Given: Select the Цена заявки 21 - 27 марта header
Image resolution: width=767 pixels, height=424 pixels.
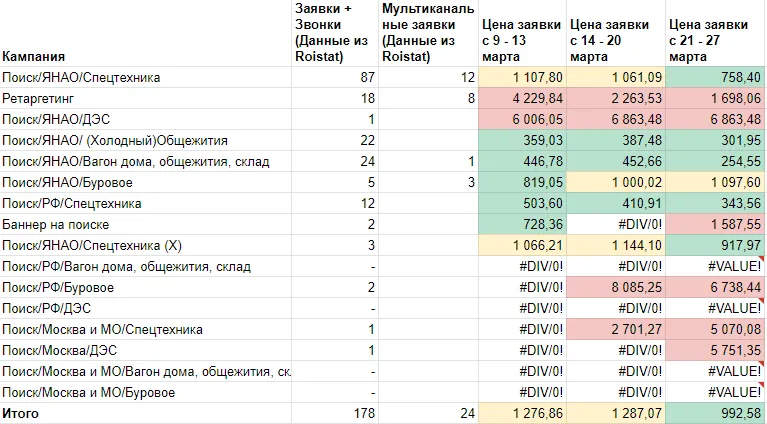Looking at the screenshot, I should coord(711,40).
